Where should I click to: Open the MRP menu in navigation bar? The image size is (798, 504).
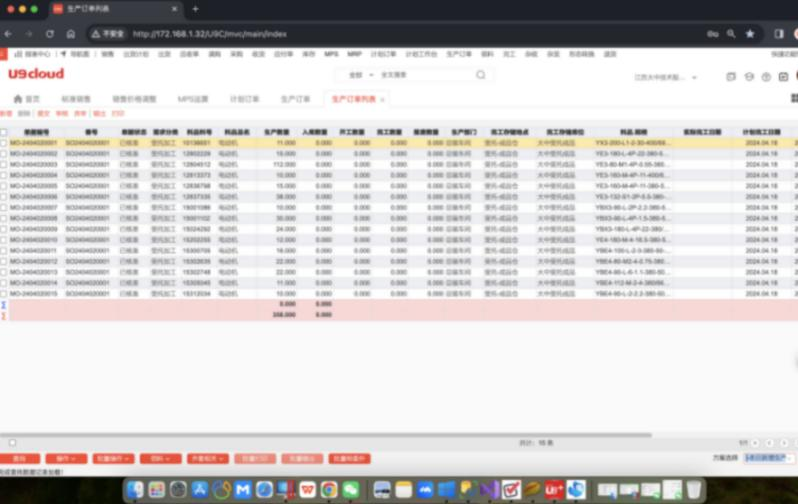pyautogui.click(x=354, y=54)
